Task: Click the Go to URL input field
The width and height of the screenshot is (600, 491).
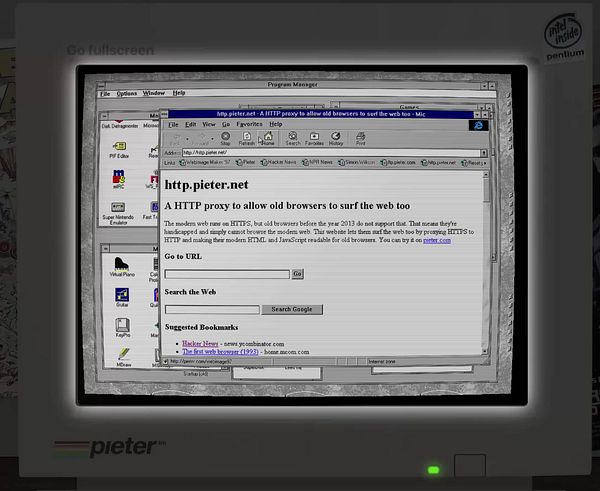Action: 227,274
